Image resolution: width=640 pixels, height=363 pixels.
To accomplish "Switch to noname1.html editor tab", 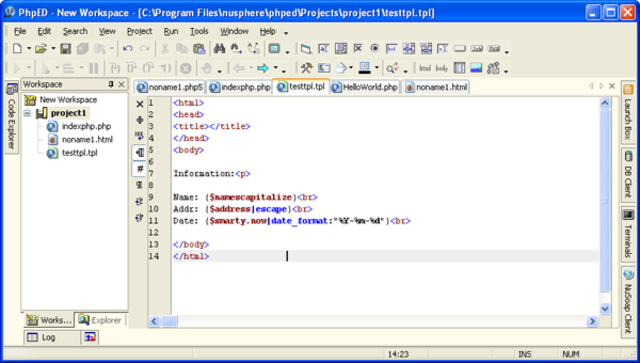I will tap(436, 87).
